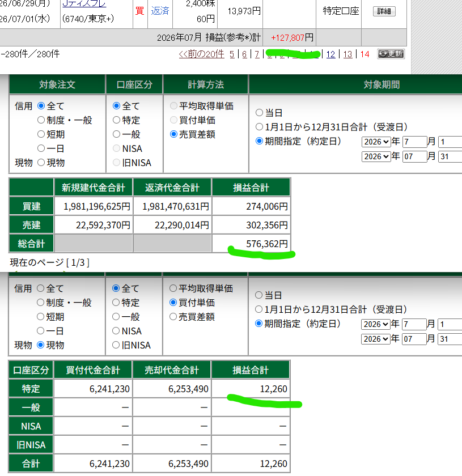Select the checked 売買差額 calculation method option
462x476 pixels.
(173, 134)
